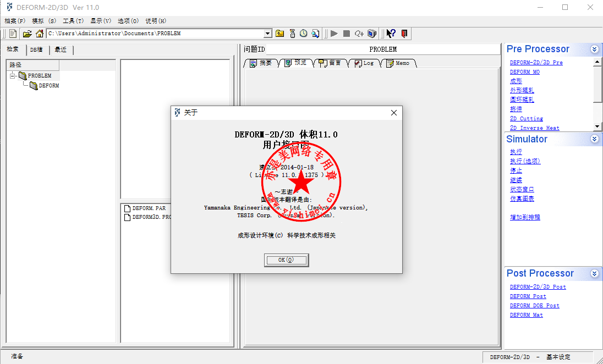Click the red exit door toolbar icon
The image size is (603, 364).
[404, 34]
